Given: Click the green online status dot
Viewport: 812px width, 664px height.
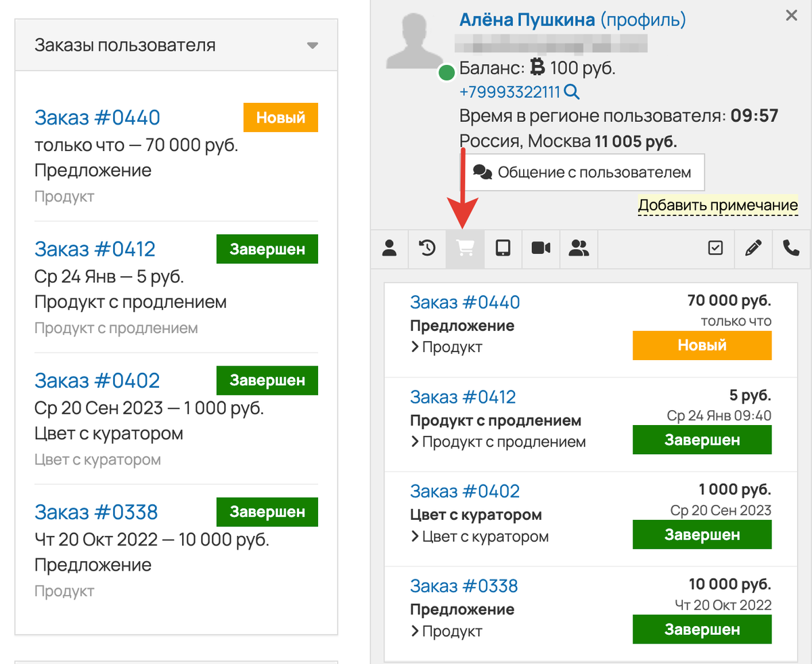Looking at the screenshot, I should click(x=446, y=72).
